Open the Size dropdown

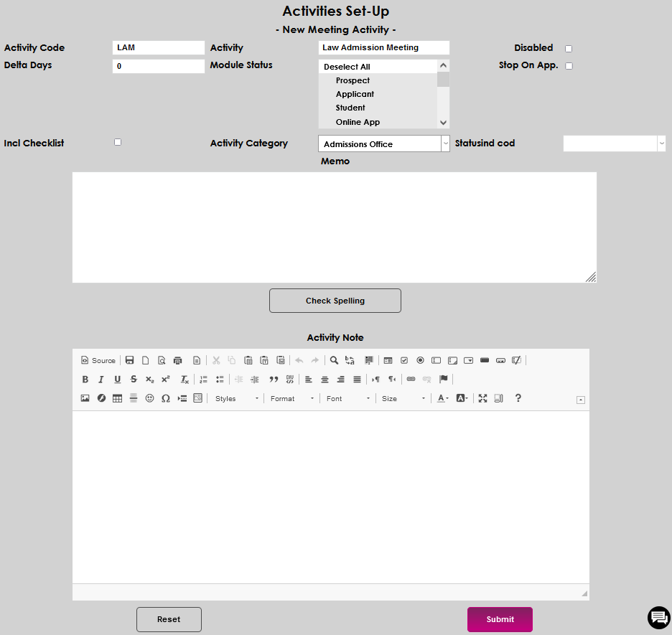pyautogui.click(x=403, y=399)
